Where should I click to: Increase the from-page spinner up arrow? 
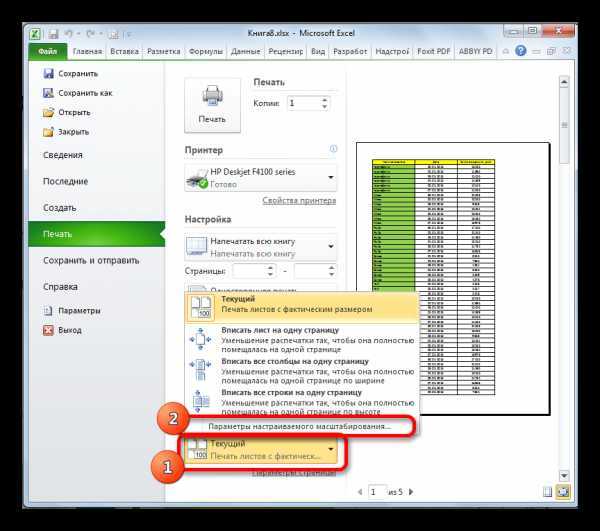pyautogui.click(x=270, y=268)
